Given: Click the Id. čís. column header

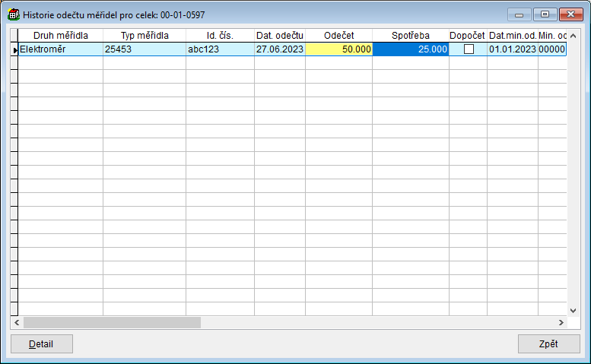Looking at the screenshot, I should (x=220, y=35).
